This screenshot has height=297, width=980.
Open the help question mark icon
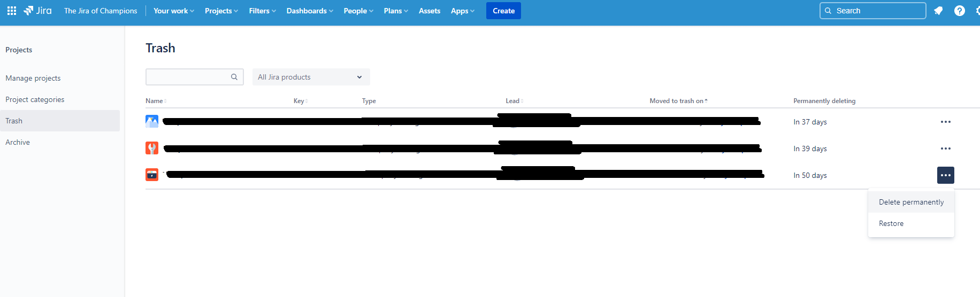point(960,11)
